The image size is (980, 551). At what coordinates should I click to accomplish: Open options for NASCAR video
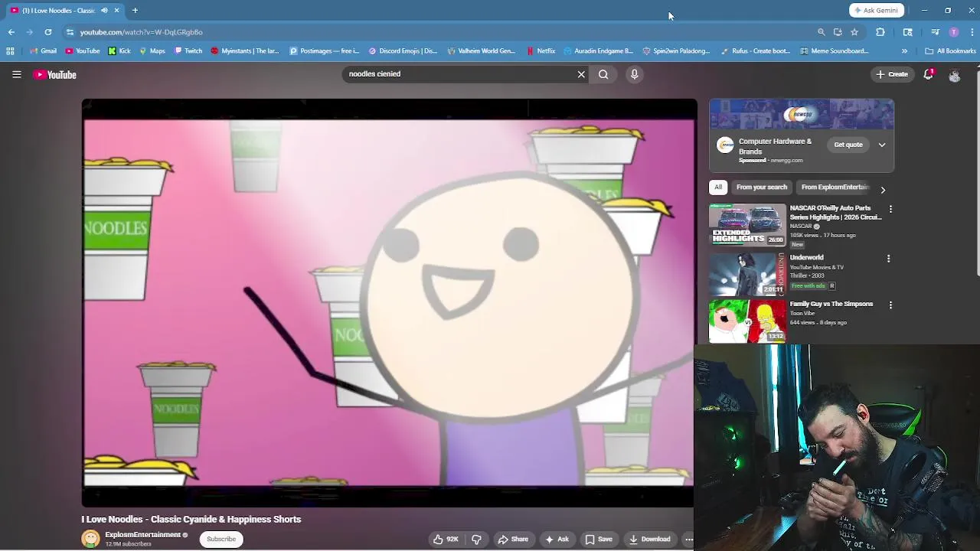click(x=890, y=209)
